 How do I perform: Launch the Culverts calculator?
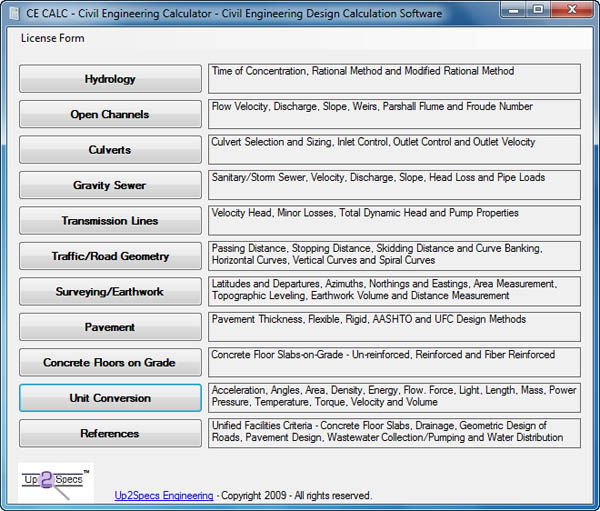point(110,150)
